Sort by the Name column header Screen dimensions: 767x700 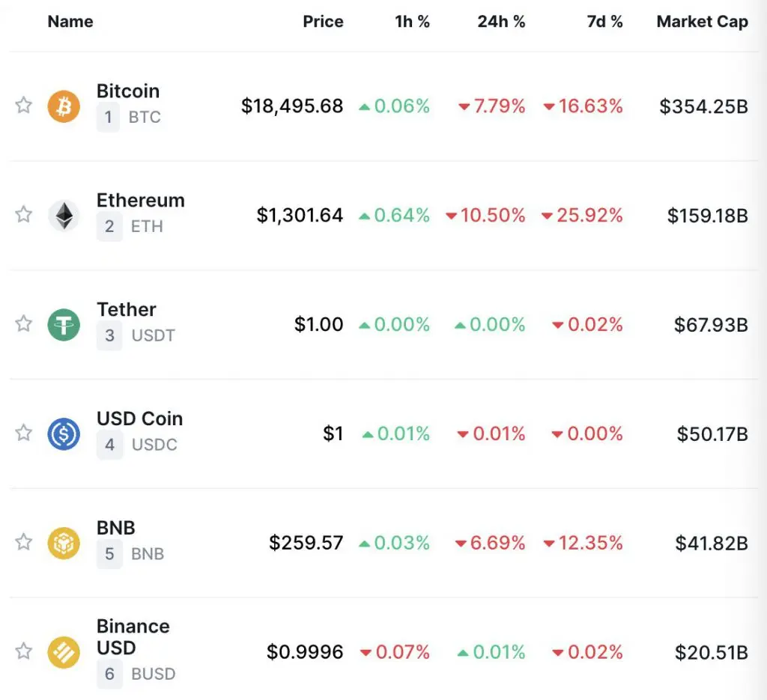(70, 22)
